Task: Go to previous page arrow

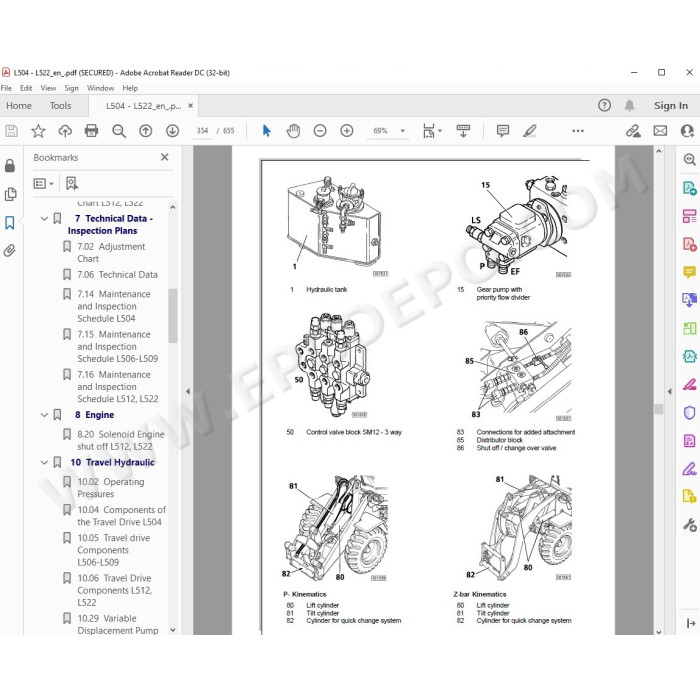Action: click(x=146, y=131)
